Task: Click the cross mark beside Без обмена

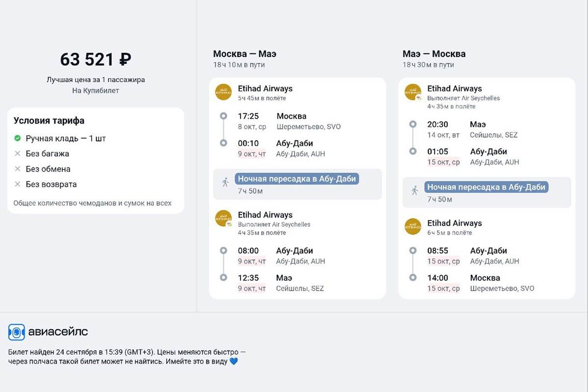Action: (18, 169)
